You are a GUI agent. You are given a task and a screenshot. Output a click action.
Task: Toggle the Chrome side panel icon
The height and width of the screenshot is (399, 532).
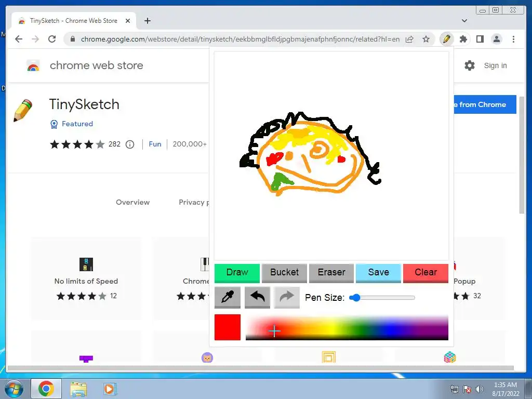480,39
